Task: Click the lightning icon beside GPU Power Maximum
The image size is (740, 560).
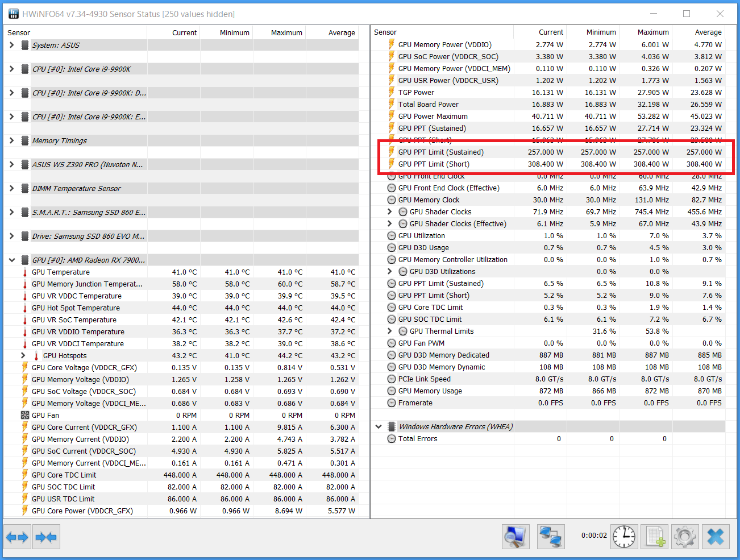Action: click(x=392, y=116)
